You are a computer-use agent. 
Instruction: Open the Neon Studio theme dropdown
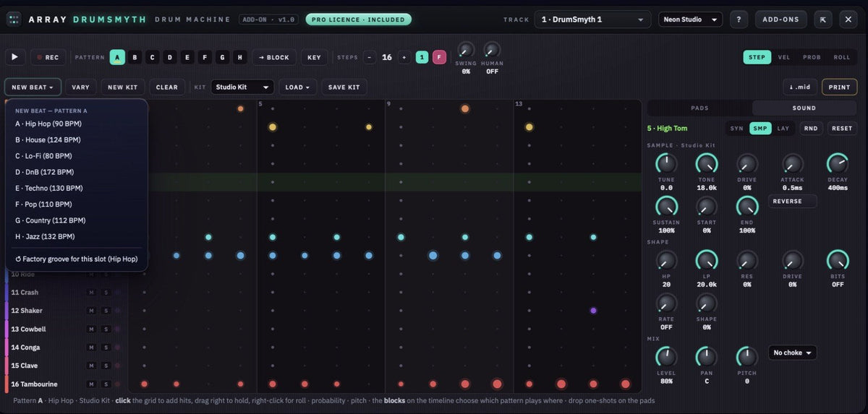[x=690, y=20]
